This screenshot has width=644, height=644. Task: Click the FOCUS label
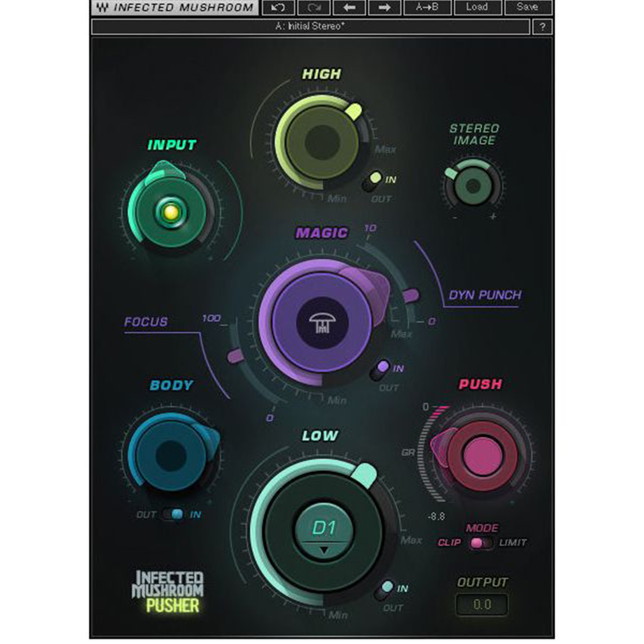click(146, 322)
